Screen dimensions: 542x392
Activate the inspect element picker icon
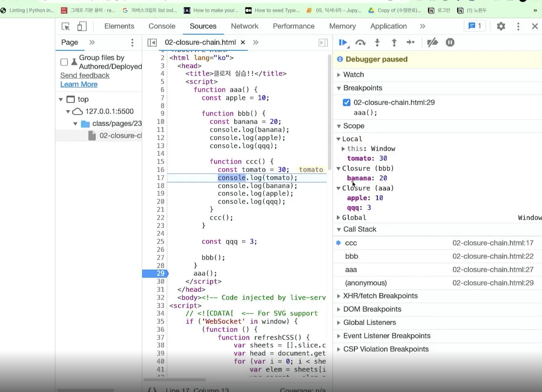click(x=66, y=26)
